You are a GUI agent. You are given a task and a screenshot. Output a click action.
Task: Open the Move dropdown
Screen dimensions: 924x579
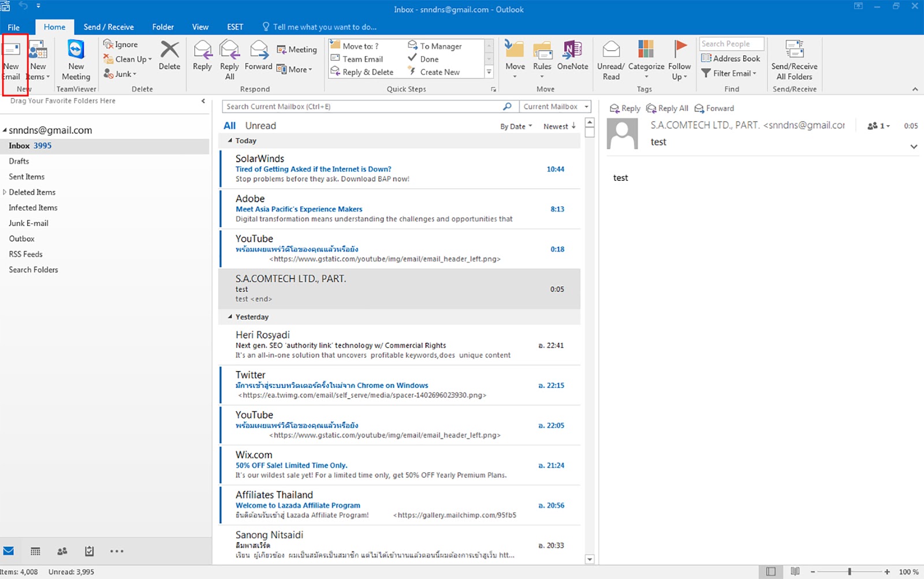(x=515, y=60)
